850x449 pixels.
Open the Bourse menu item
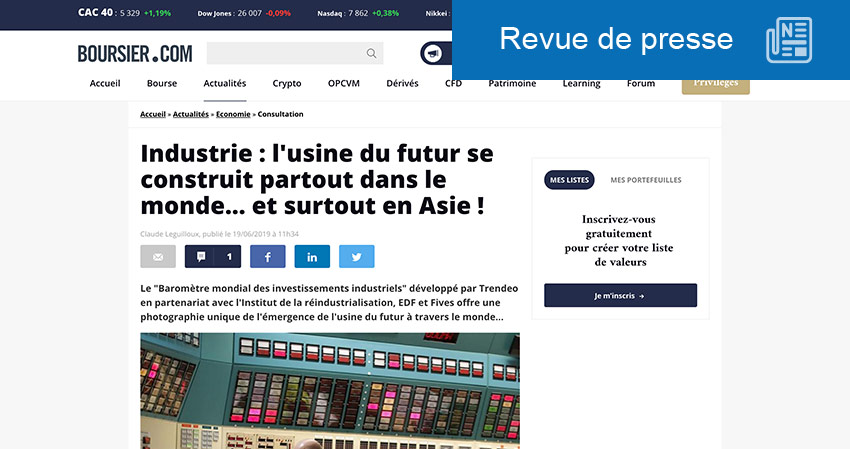(x=162, y=84)
